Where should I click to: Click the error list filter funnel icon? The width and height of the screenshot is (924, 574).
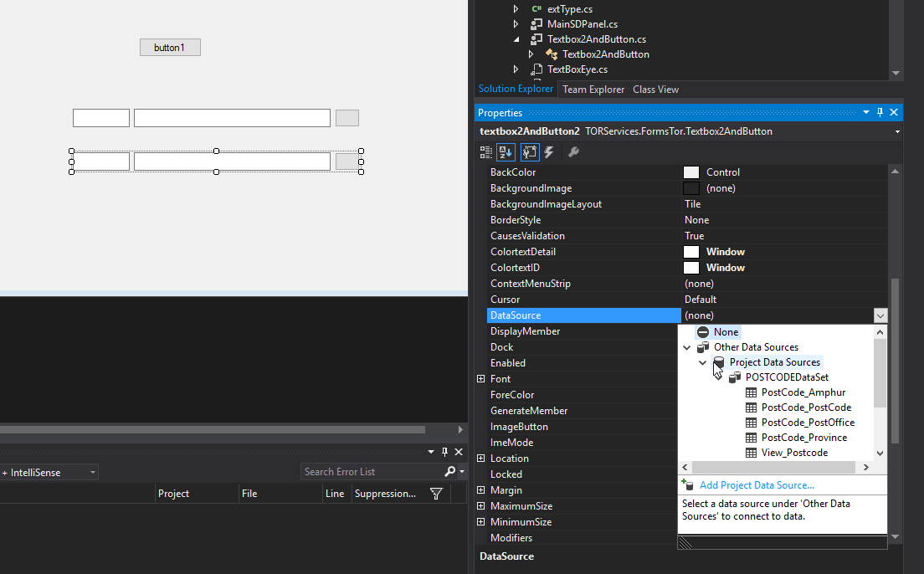436,494
